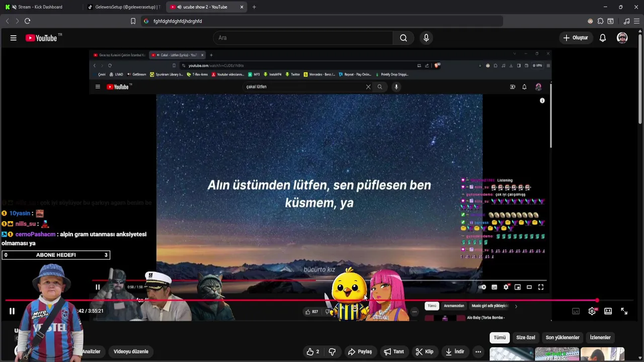Click the ABONE HEDEFI goal bar
Image resolution: width=644 pixels, height=362 pixels.
[56, 255]
